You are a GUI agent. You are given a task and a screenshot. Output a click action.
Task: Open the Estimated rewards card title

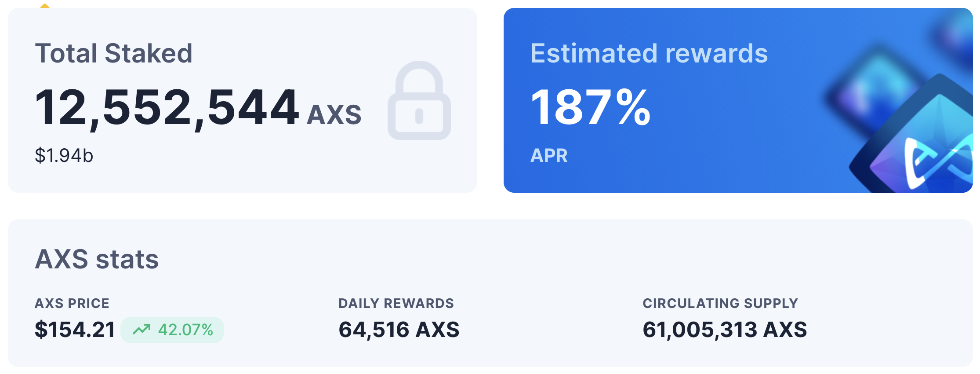649,53
